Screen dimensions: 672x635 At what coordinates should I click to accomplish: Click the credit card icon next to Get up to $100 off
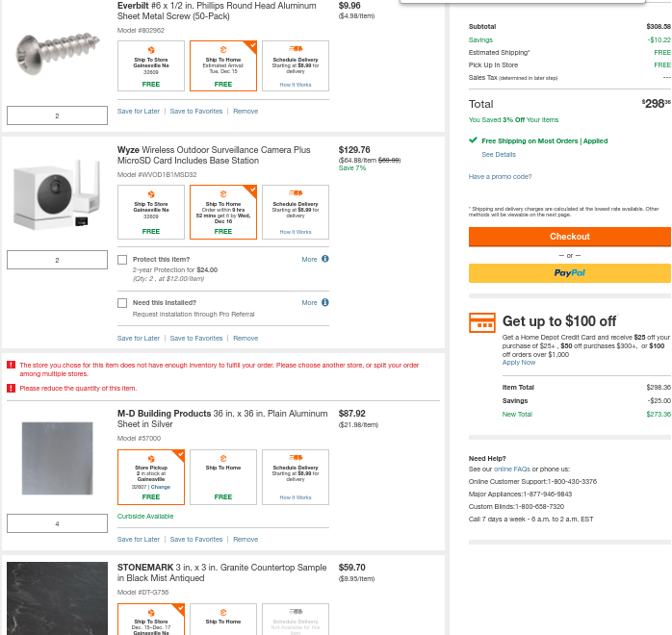[x=481, y=322]
